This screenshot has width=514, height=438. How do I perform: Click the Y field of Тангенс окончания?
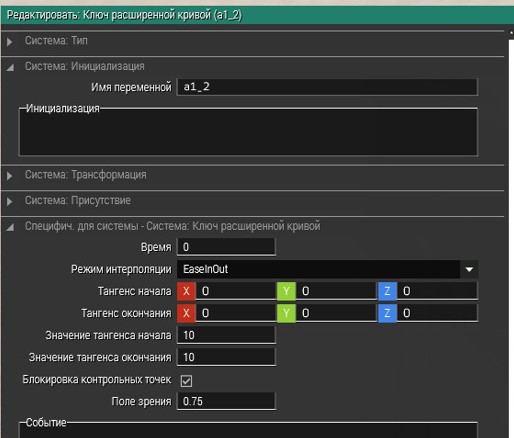(x=336, y=313)
